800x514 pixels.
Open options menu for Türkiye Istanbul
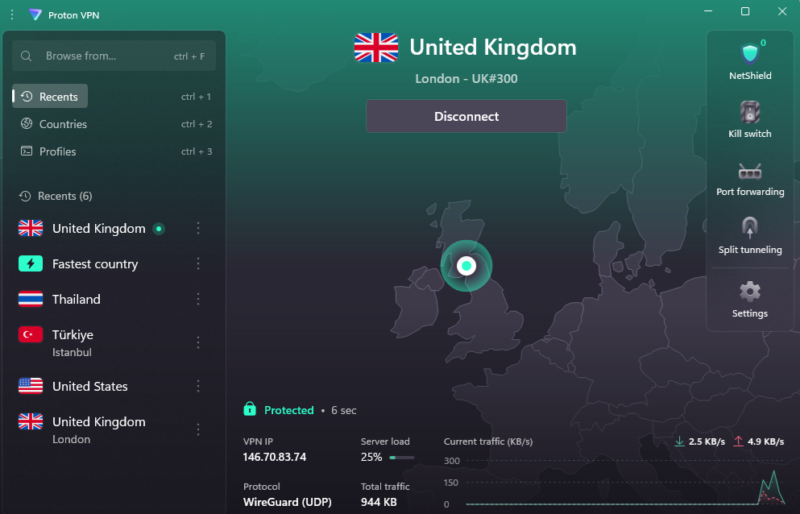point(198,342)
